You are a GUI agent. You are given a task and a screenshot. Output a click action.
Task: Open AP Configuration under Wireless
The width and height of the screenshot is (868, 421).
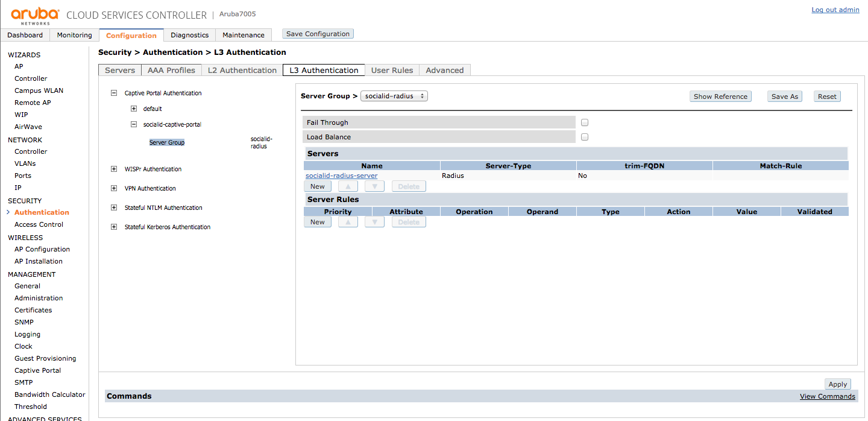coord(42,249)
